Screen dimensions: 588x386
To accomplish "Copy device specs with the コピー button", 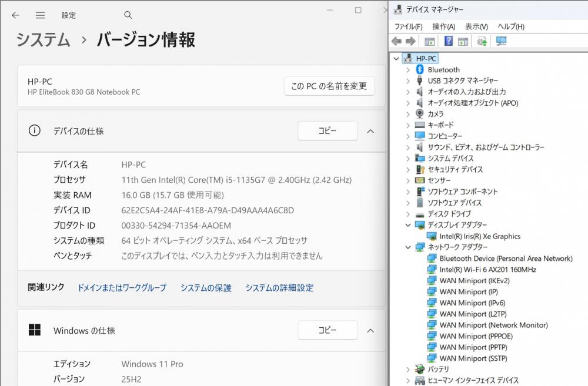I will coord(327,131).
